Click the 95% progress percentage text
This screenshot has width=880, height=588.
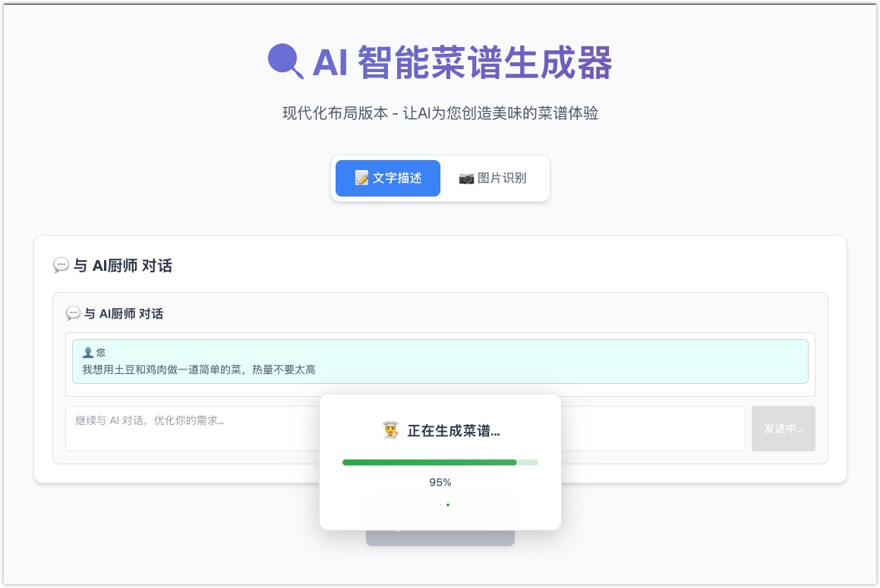[x=440, y=483]
